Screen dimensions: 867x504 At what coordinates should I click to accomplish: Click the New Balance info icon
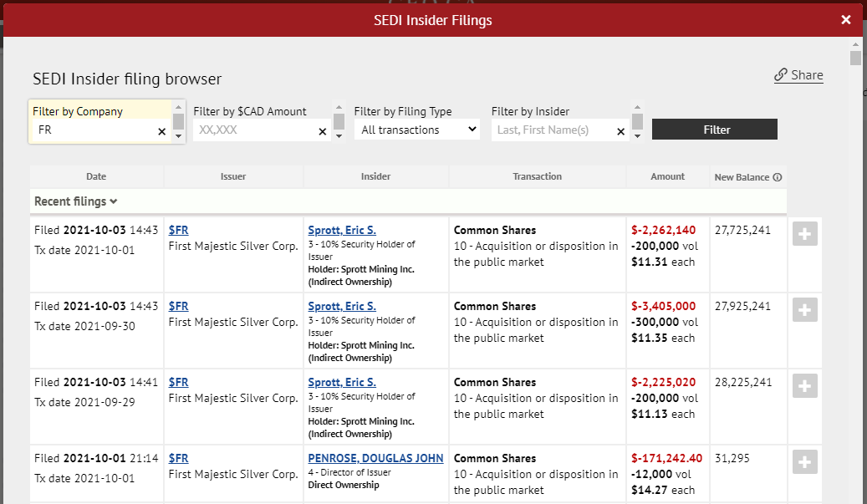coord(778,177)
